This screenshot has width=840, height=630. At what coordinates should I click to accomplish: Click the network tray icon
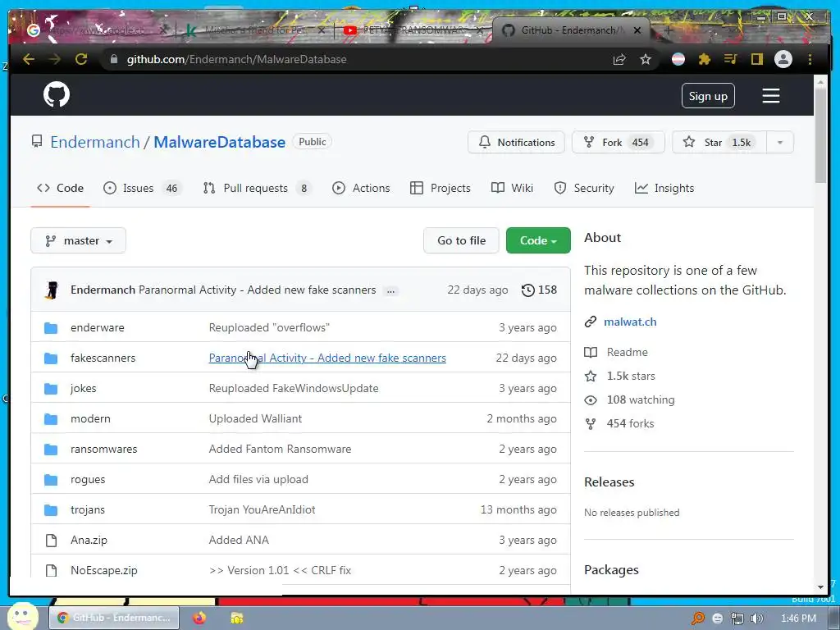(x=737, y=619)
